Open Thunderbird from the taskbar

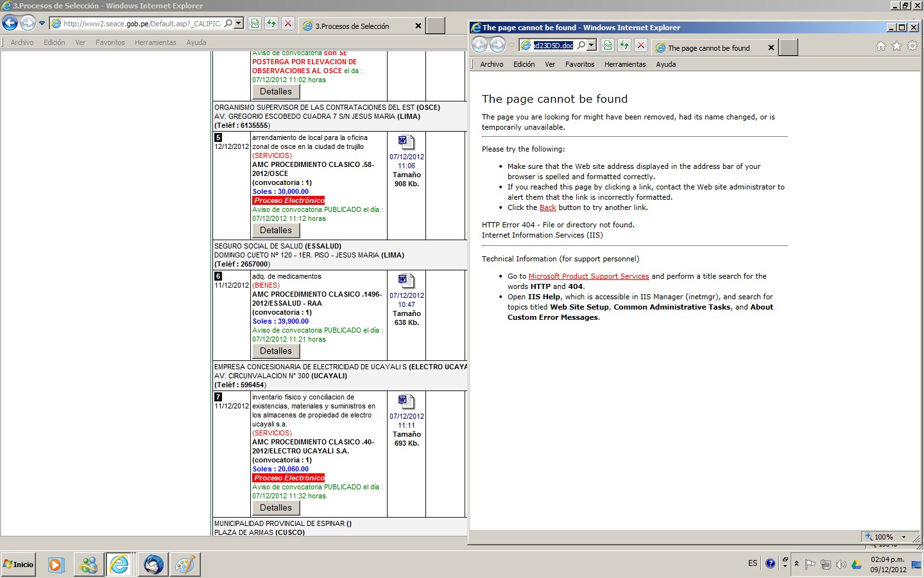point(153,565)
